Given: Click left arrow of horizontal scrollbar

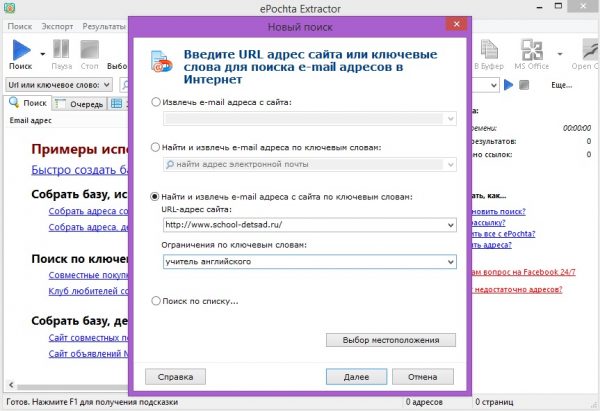Looking at the screenshot, I should click(x=11, y=385).
